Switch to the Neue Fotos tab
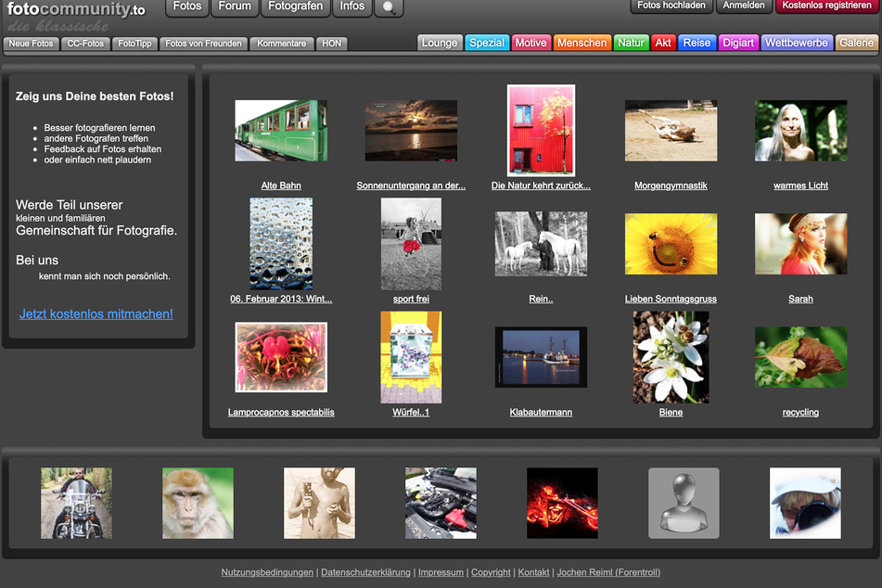Screen dimensions: 882x588 point(31,44)
